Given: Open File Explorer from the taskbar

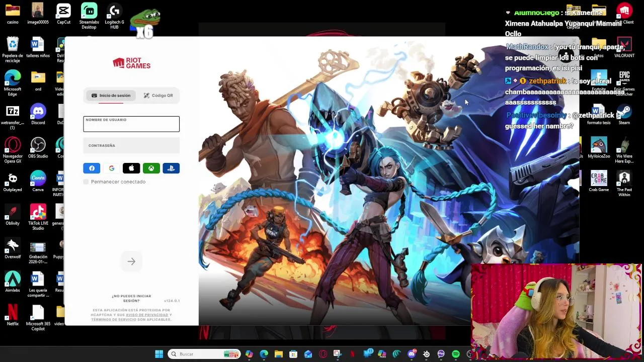Looking at the screenshot, I should click(278, 354).
